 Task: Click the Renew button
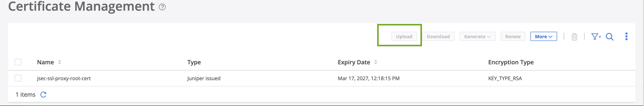pos(513,37)
